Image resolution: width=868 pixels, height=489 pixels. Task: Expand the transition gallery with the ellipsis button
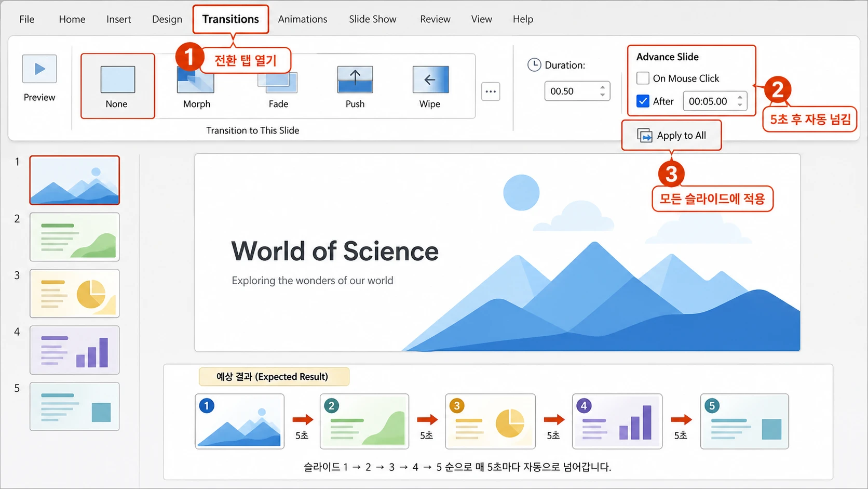pos(491,91)
